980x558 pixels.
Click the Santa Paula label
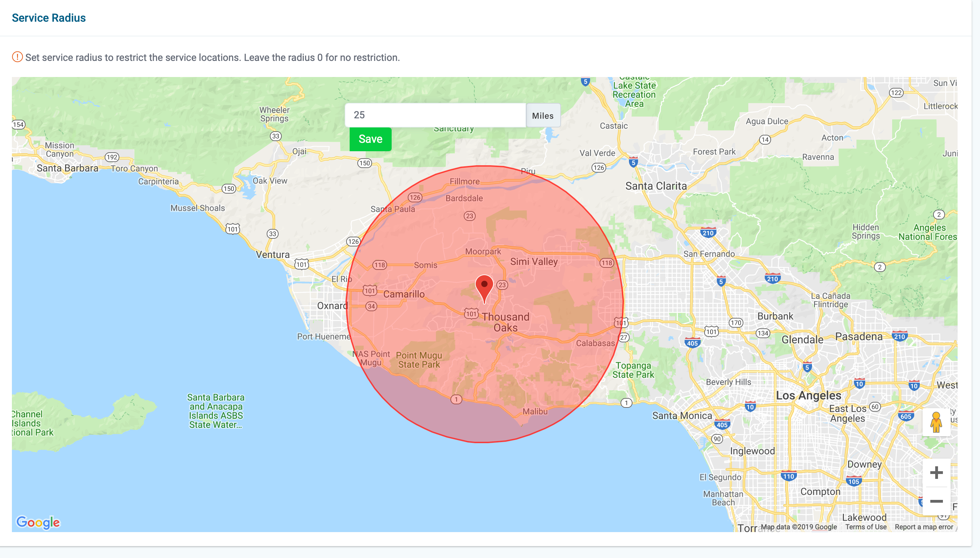[392, 209]
